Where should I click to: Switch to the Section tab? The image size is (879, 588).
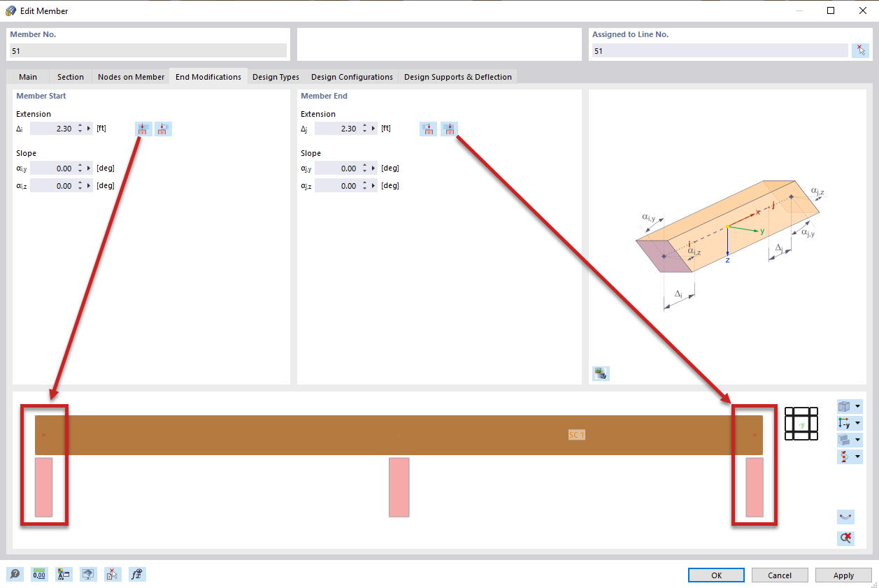click(70, 77)
